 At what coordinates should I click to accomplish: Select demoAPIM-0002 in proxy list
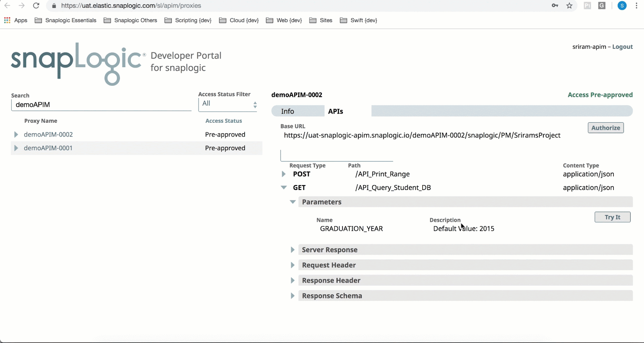pyautogui.click(x=48, y=134)
